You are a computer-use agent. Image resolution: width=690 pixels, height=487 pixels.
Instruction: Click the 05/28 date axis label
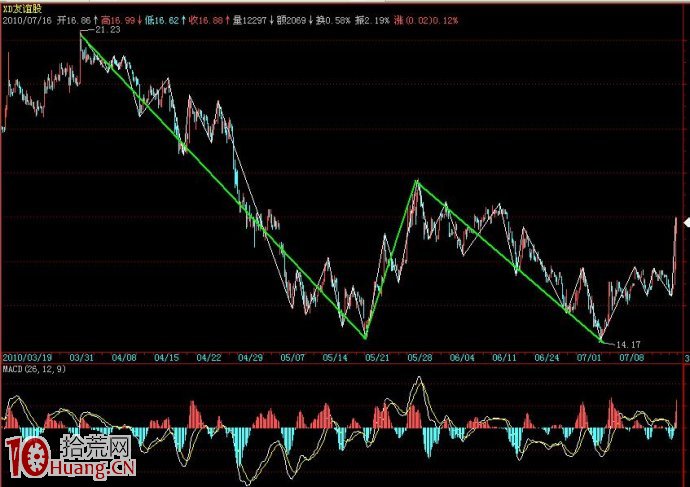pos(420,358)
